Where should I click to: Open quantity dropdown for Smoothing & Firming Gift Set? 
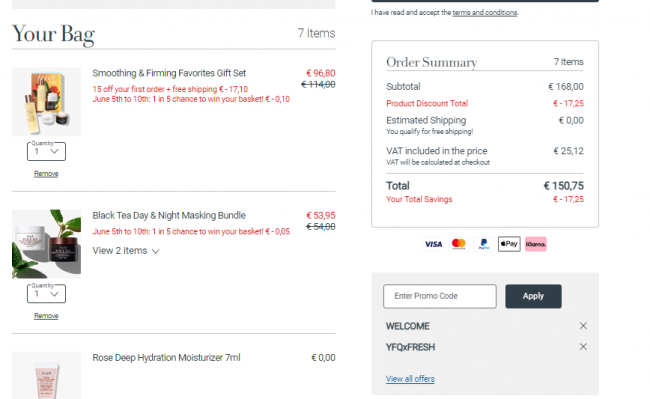tap(46, 151)
